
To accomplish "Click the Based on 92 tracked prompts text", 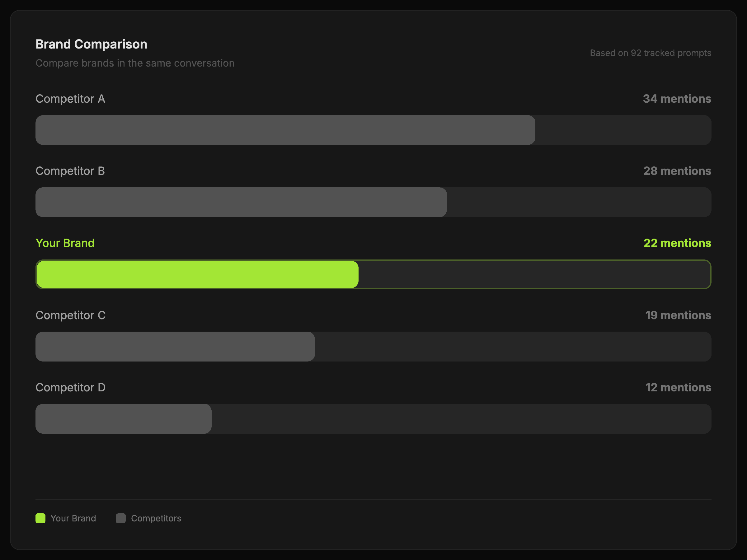I will [x=651, y=53].
